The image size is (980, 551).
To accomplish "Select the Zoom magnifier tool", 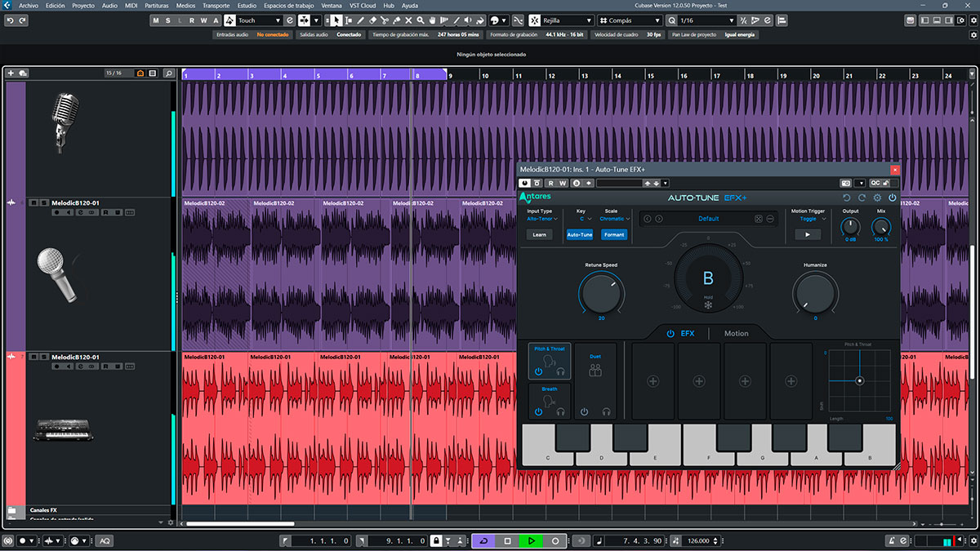I will [x=421, y=20].
